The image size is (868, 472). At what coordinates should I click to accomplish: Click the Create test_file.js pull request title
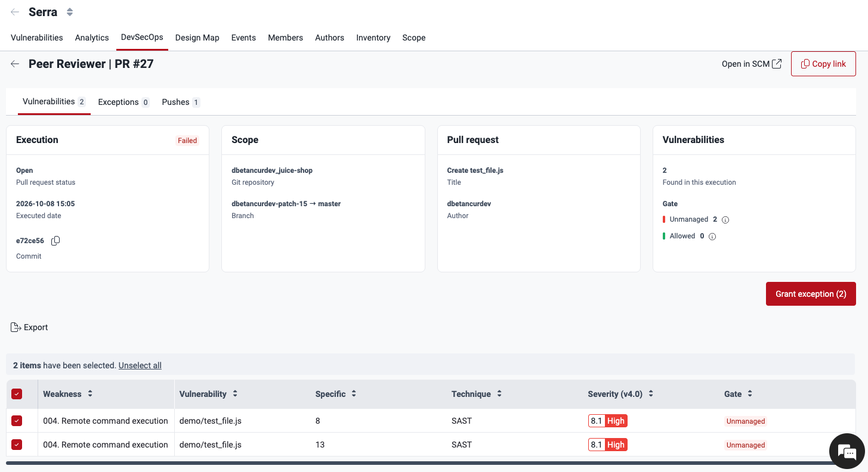click(475, 170)
